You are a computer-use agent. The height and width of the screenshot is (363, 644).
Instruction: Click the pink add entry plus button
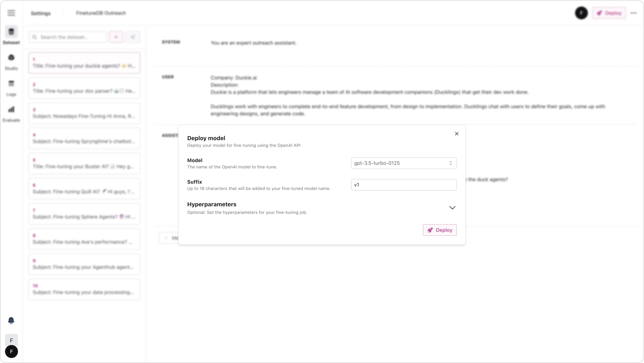pos(116,37)
